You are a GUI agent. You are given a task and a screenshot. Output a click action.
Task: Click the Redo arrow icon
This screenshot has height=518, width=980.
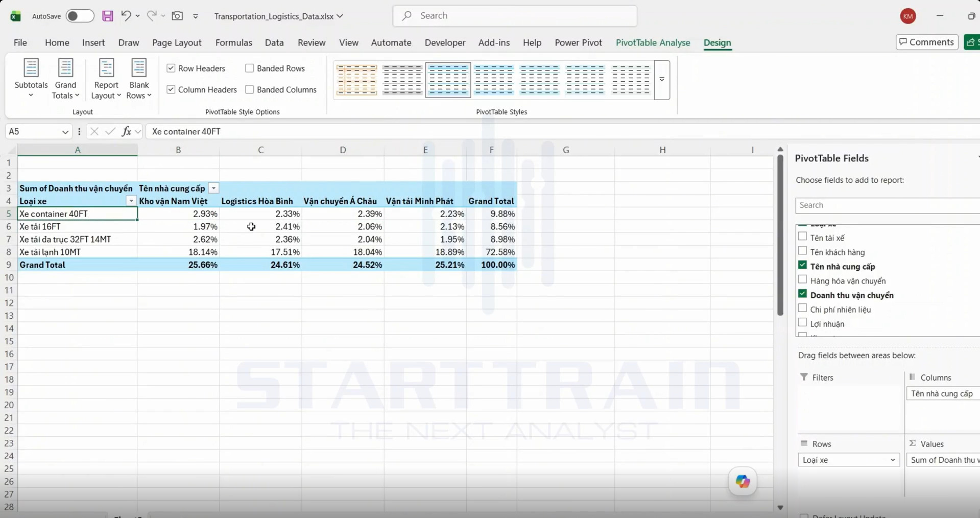tap(152, 16)
